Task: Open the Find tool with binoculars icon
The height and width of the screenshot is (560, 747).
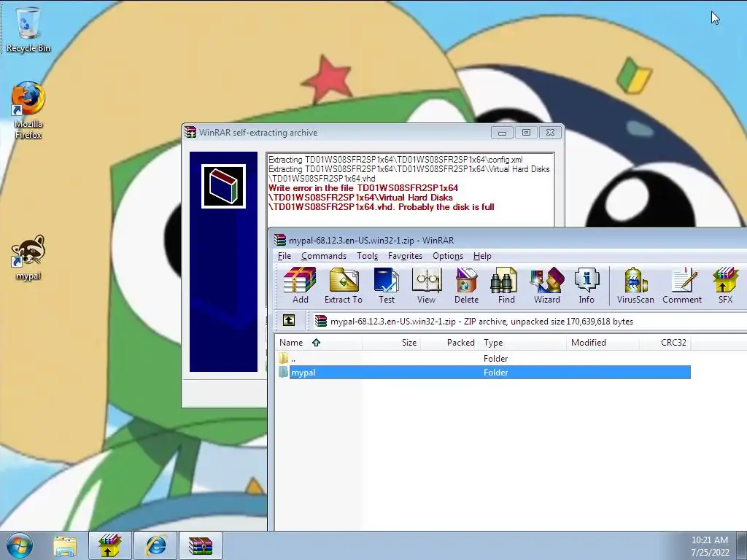Action: [506, 285]
